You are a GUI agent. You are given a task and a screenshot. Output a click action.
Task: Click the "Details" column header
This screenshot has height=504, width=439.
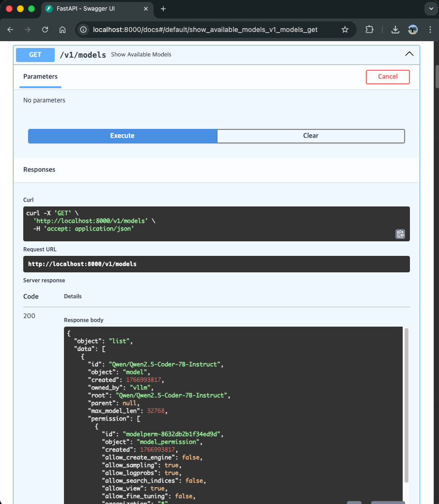[x=73, y=297]
